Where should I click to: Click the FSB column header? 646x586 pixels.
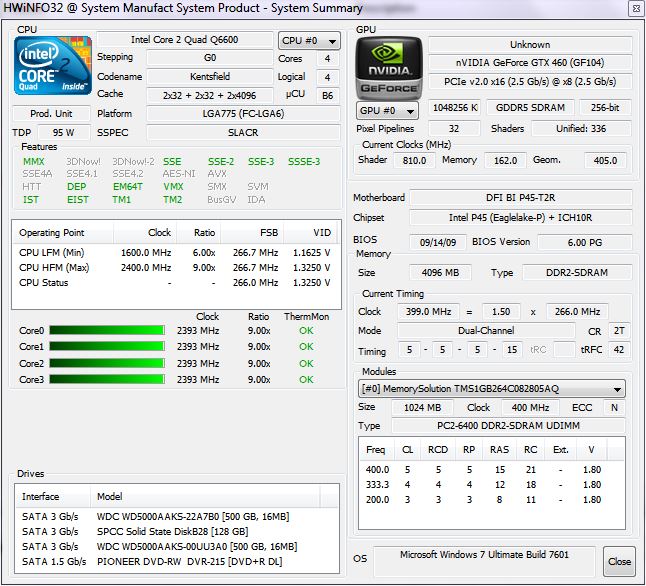(x=252, y=232)
